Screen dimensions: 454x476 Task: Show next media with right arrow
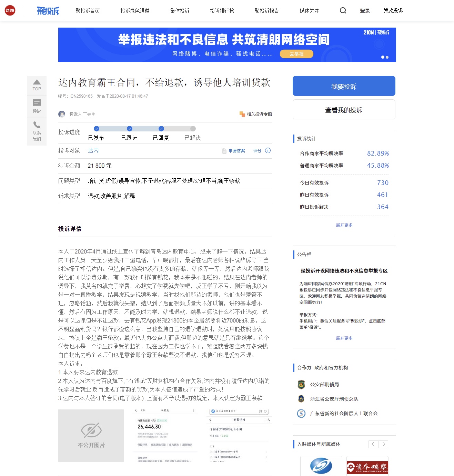[x=383, y=444]
